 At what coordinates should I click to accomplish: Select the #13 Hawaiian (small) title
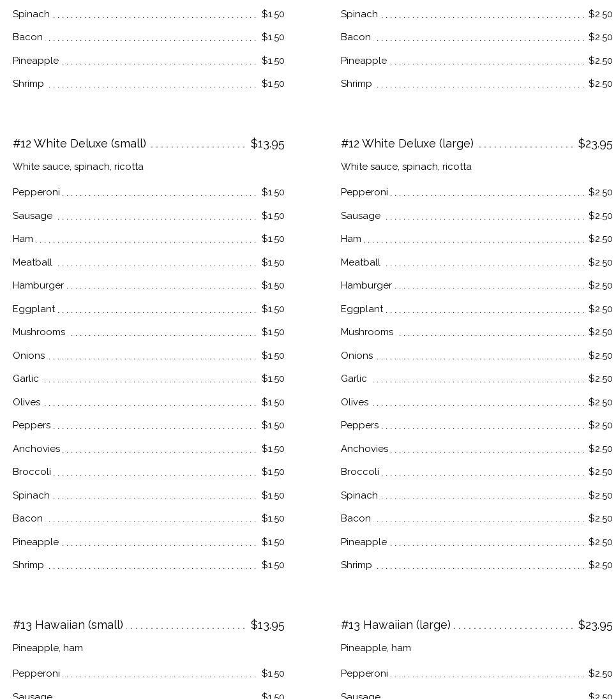tap(68, 625)
